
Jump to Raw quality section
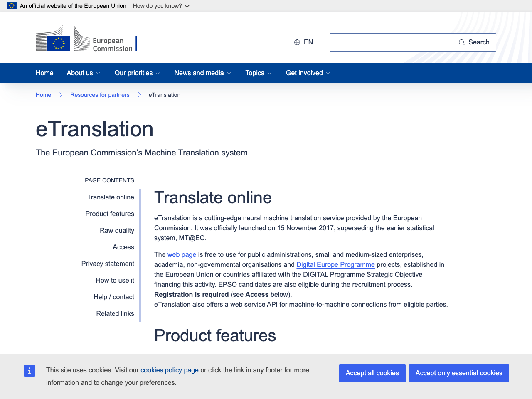[x=117, y=230]
